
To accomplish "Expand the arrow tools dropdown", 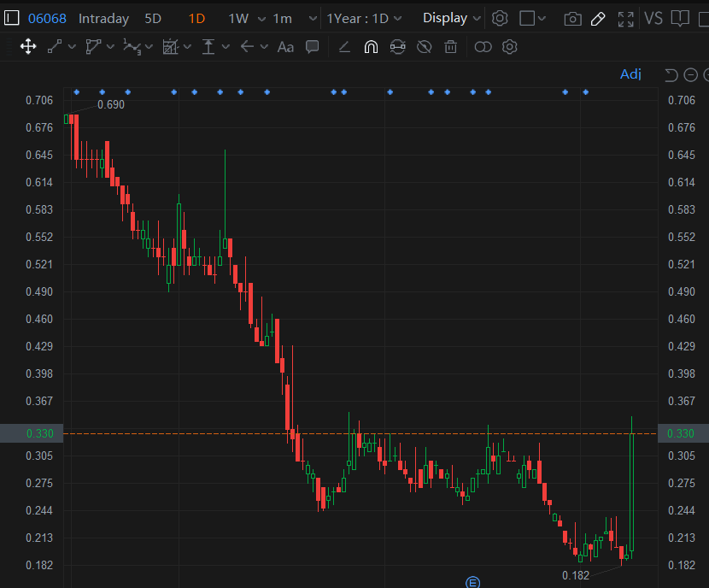I will [x=264, y=47].
